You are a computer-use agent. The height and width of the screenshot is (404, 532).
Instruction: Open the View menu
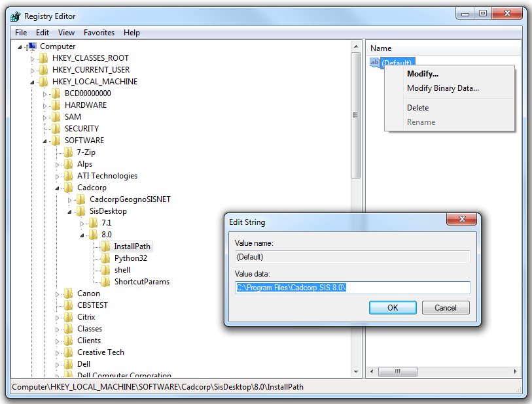[66, 33]
